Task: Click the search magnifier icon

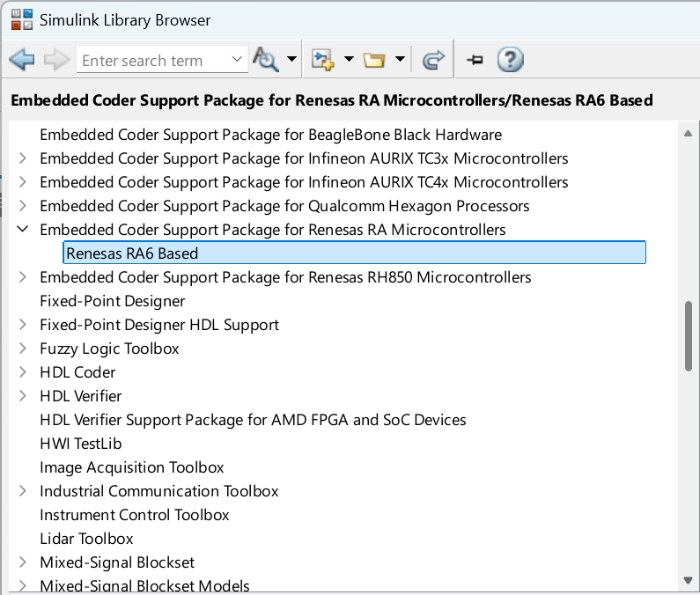Action: [x=264, y=60]
